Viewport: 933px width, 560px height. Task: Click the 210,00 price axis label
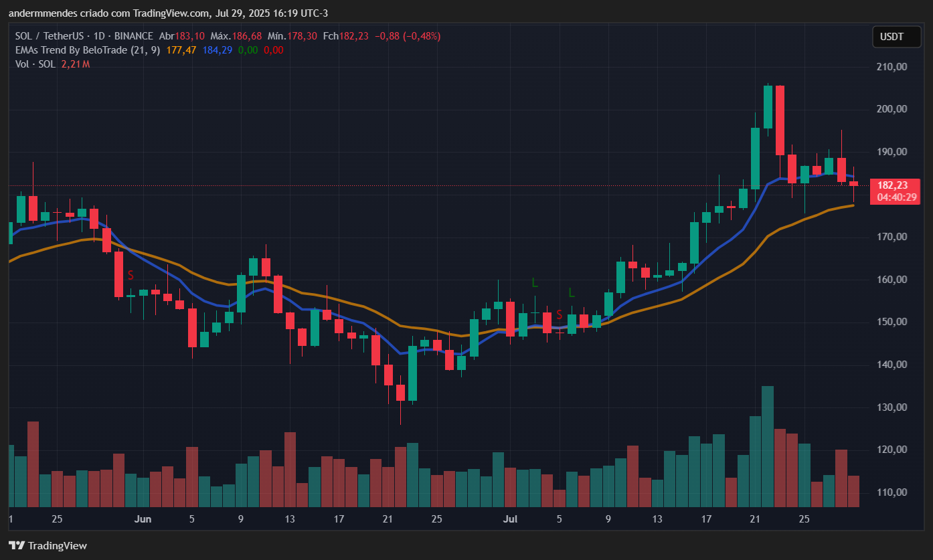click(892, 67)
